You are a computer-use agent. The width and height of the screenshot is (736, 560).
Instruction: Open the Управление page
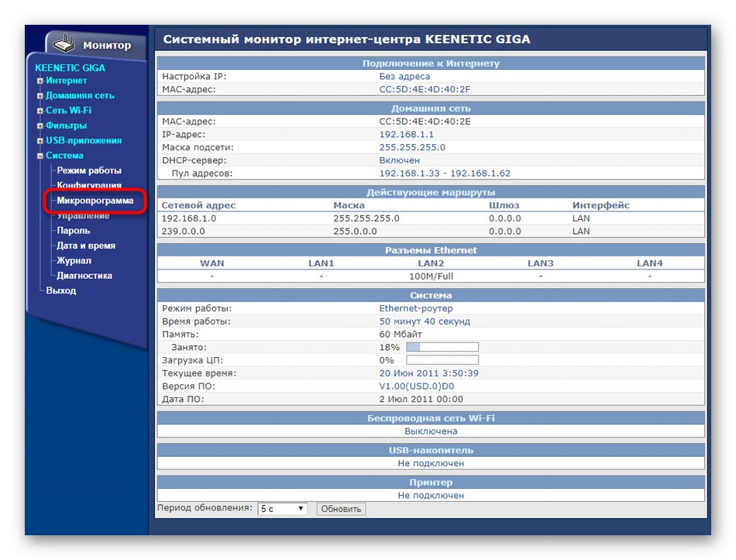(x=83, y=216)
